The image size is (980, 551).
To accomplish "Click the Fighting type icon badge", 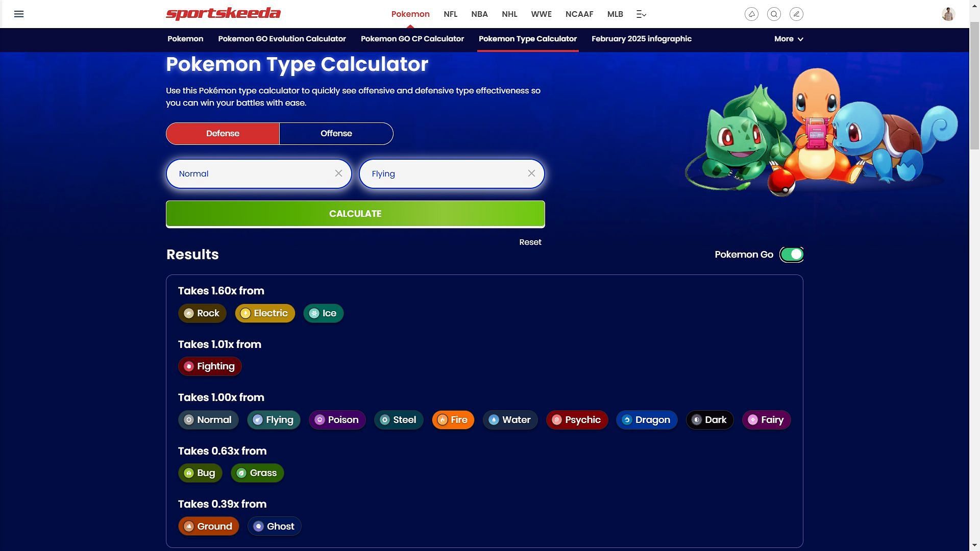I will 189,366.
